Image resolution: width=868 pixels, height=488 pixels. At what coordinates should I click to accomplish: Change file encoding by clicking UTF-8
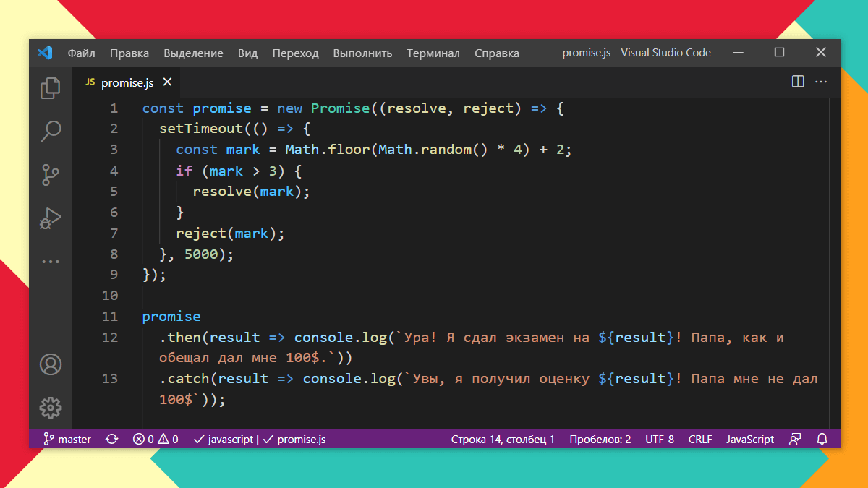point(659,439)
